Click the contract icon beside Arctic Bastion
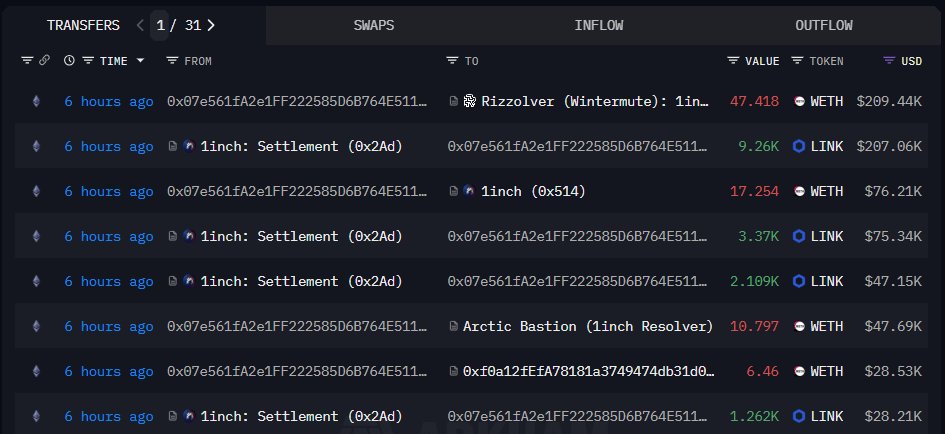945x434 pixels. coord(453,326)
